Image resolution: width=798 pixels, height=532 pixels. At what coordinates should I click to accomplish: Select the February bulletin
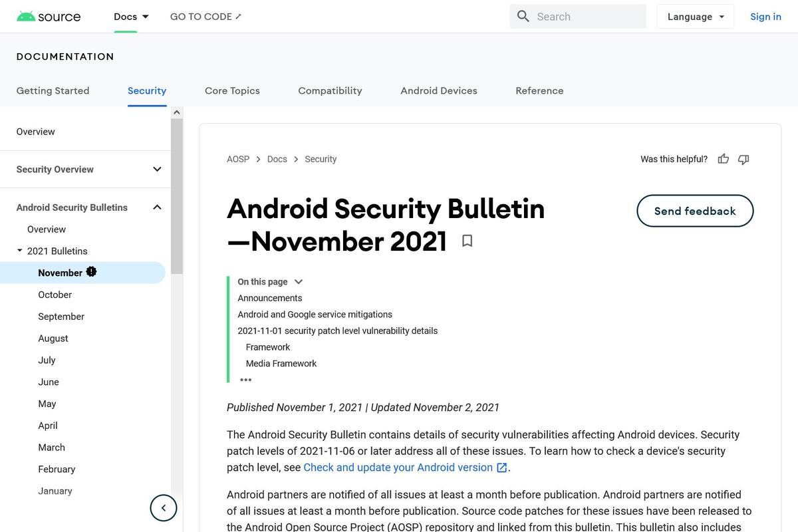click(57, 469)
